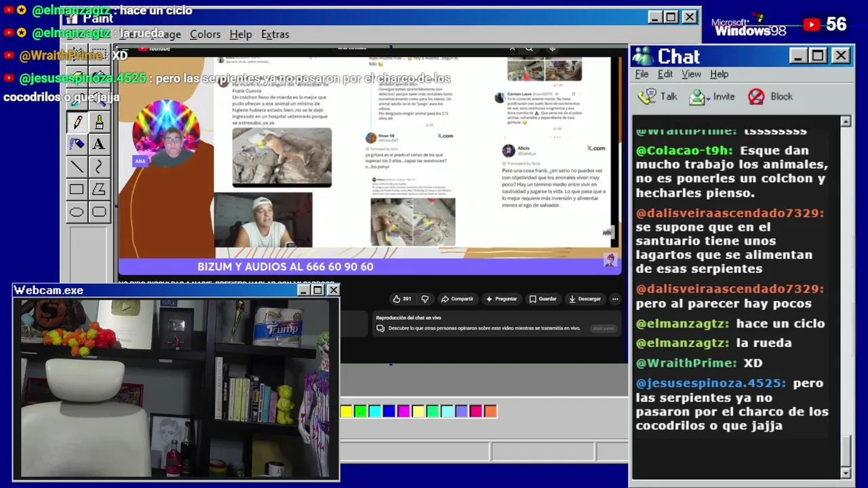Pick the crimson pink palette color

[x=476, y=411]
